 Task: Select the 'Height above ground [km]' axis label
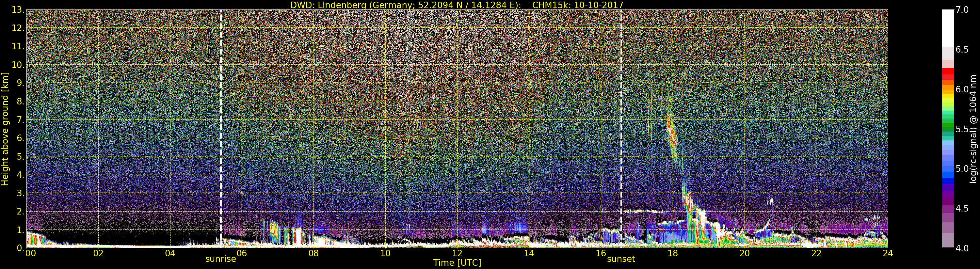coord(5,129)
